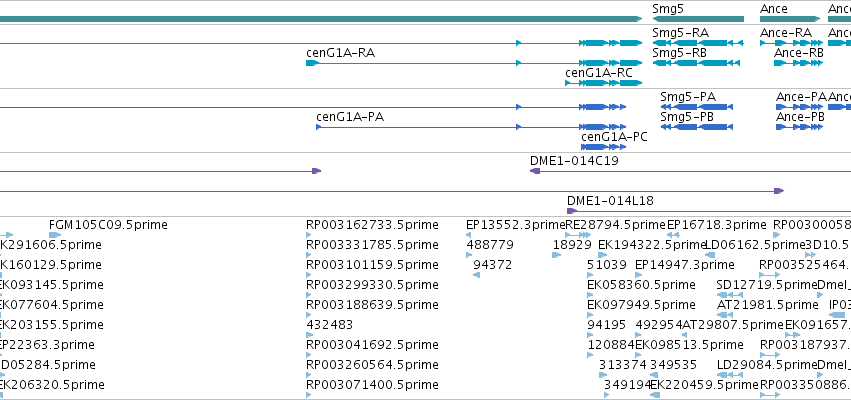Select the RE28794.5prime EST label
The image size is (851, 400).
pyautogui.click(x=615, y=225)
